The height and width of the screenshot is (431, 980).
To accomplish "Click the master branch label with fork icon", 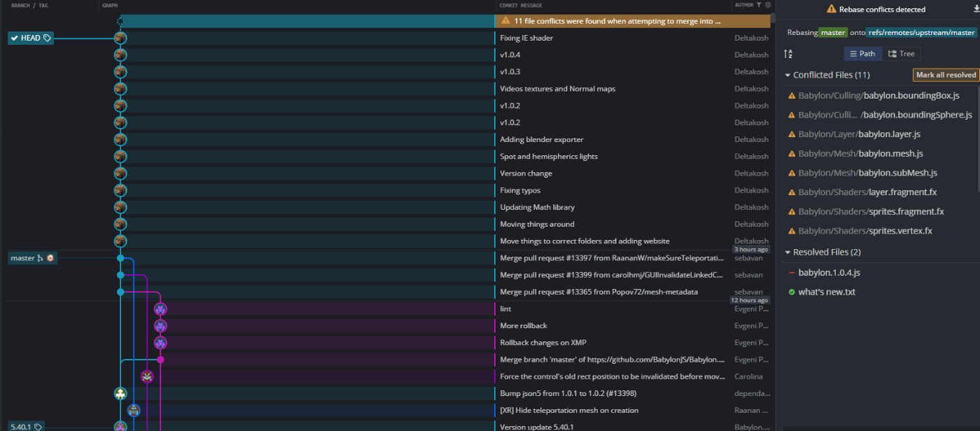I will [x=32, y=258].
